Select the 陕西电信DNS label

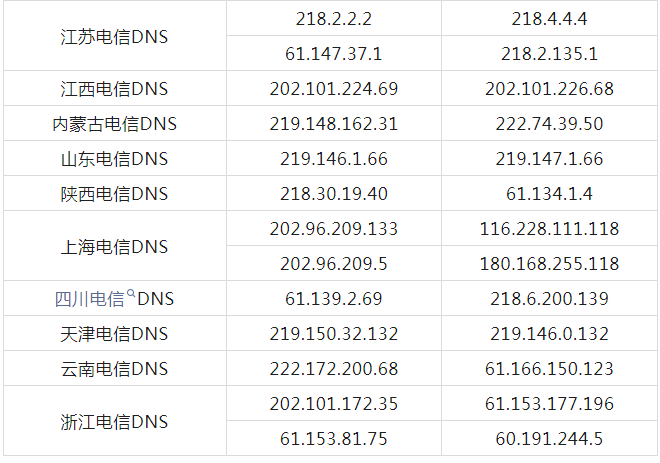(x=114, y=194)
